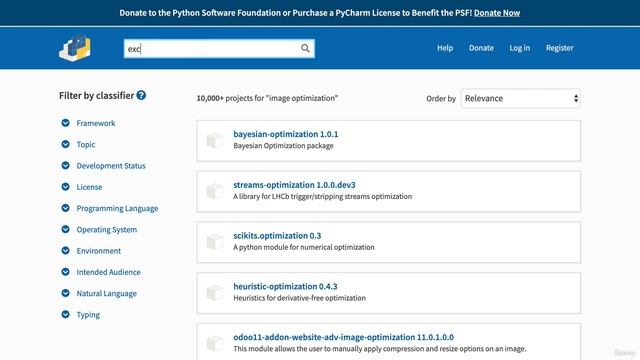
Task: Click the package icon beside bayesian-optimization
Action: tap(215, 140)
